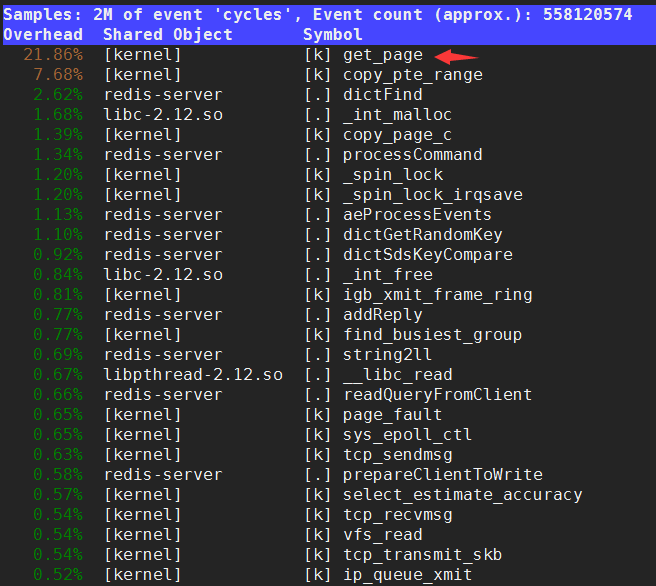Click the Shared Object column header
This screenshot has width=656, height=586.
167,35
